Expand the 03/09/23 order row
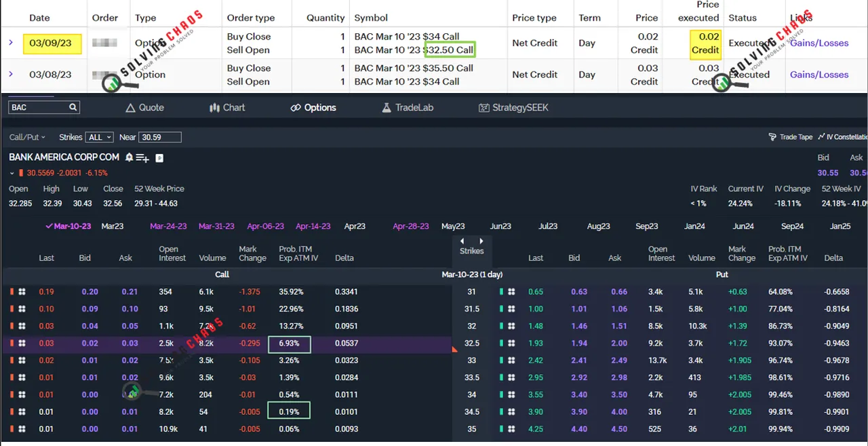The image size is (868, 446). (x=11, y=43)
